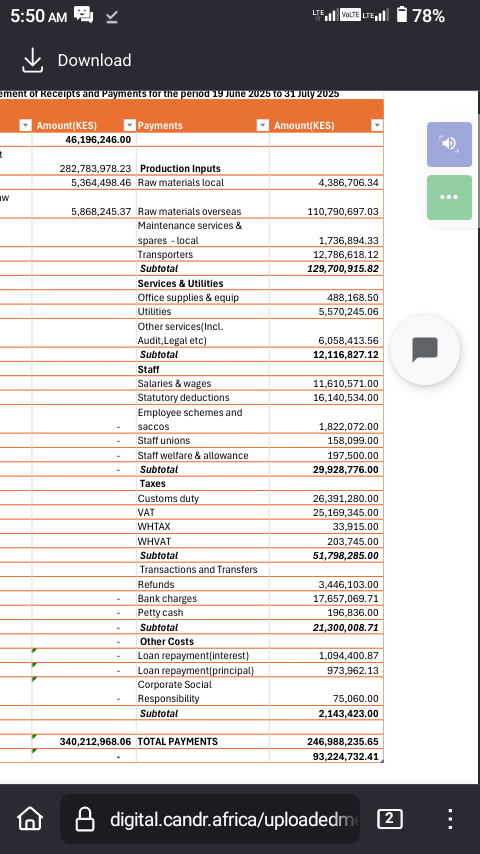Select the Loan repayment(principal) label
The image size is (480, 854).
[196, 670]
